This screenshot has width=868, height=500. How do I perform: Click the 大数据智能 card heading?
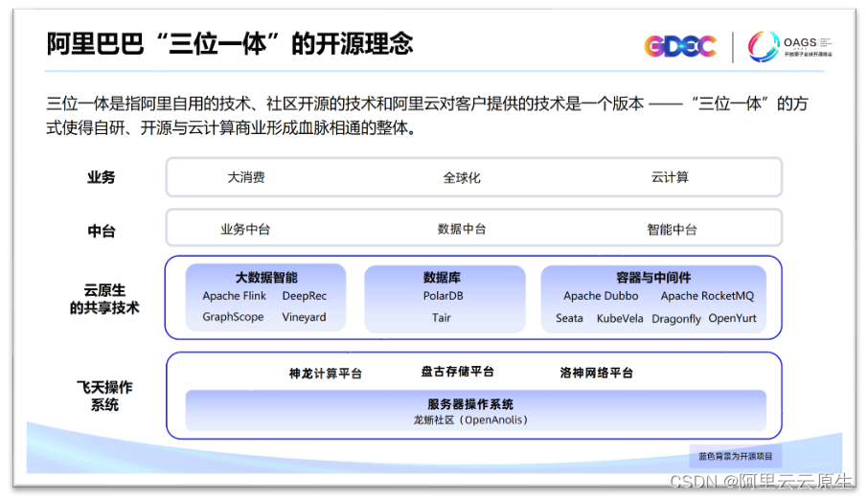[266, 278]
